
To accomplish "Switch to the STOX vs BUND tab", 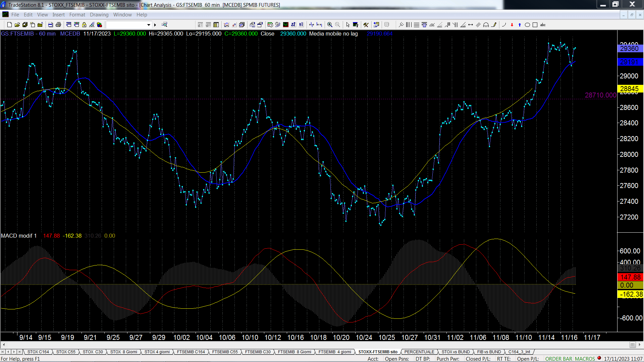I will (455, 352).
